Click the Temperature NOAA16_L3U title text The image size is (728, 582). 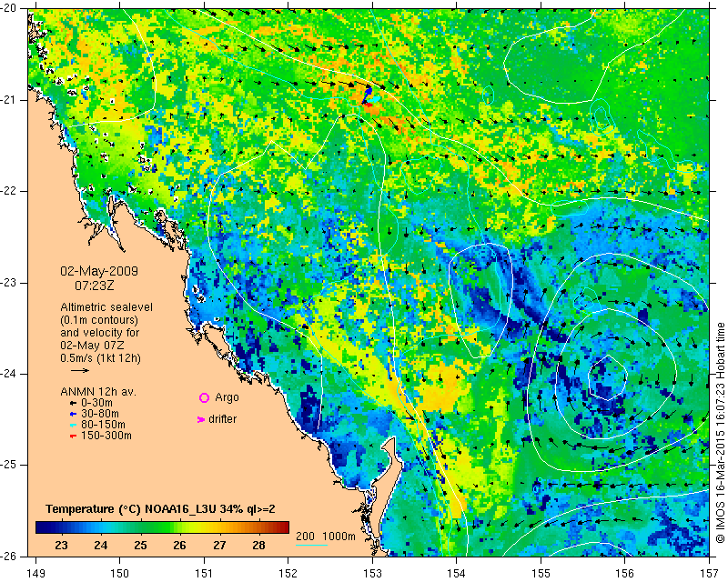[160, 509]
